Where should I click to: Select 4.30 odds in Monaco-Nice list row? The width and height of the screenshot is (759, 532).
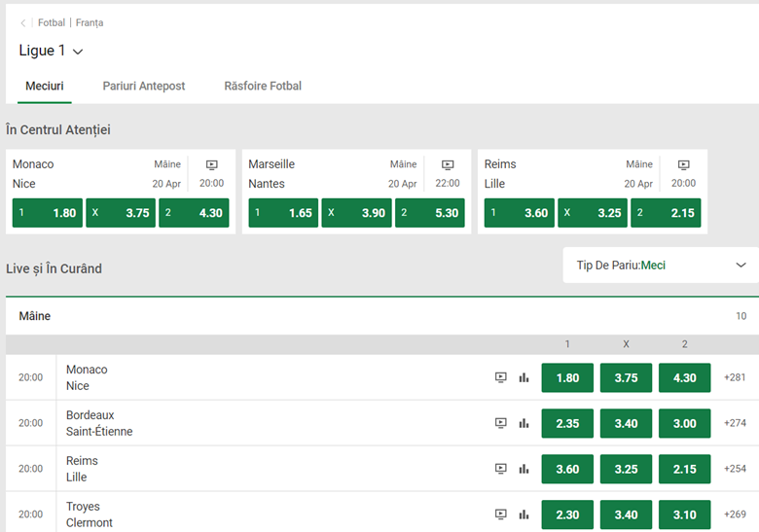(684, 377)
